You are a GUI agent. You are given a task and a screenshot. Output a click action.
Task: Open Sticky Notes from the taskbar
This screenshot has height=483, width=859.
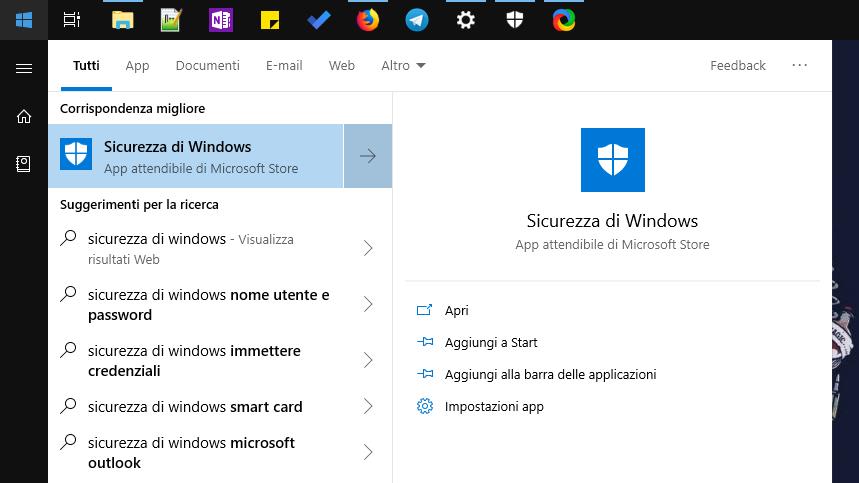point(270,21)
